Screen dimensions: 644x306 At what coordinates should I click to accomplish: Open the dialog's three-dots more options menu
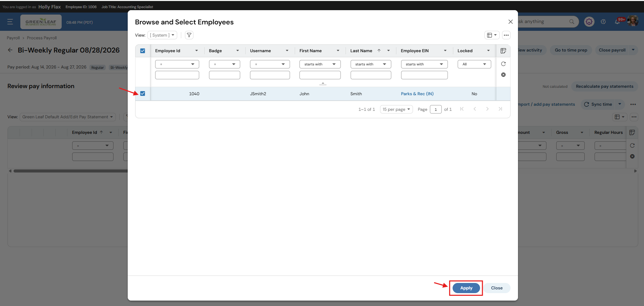[x=506, y=35]
